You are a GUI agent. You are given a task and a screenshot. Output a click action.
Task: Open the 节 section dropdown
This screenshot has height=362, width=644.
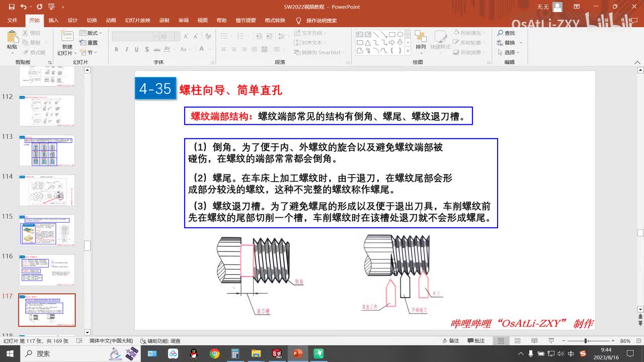(89, 52)
